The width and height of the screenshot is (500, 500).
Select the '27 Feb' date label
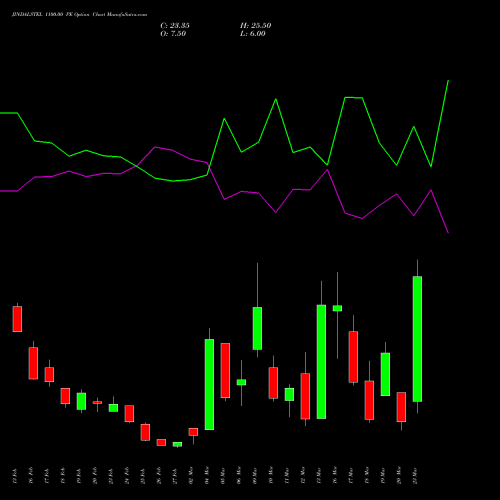click(x=175, y=476)
